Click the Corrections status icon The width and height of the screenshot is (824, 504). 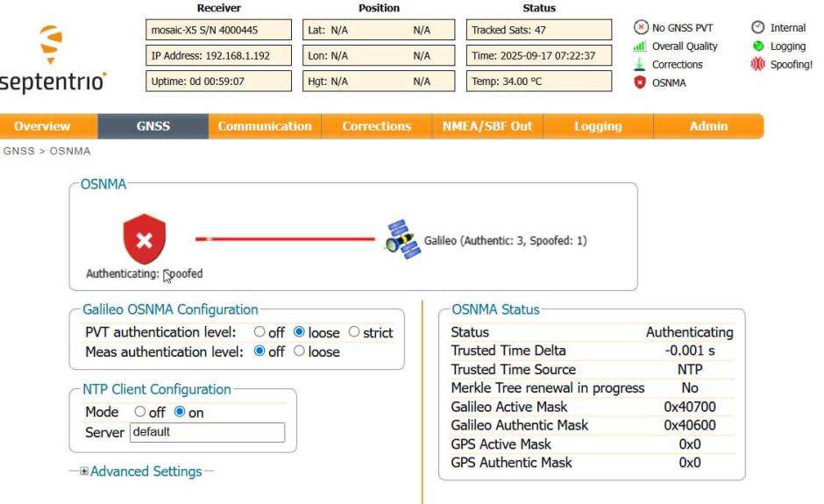[x=639, y=64]
